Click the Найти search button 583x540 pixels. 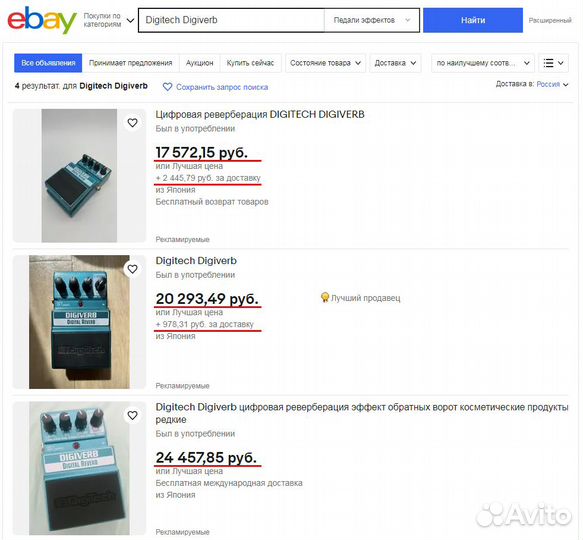473,20
